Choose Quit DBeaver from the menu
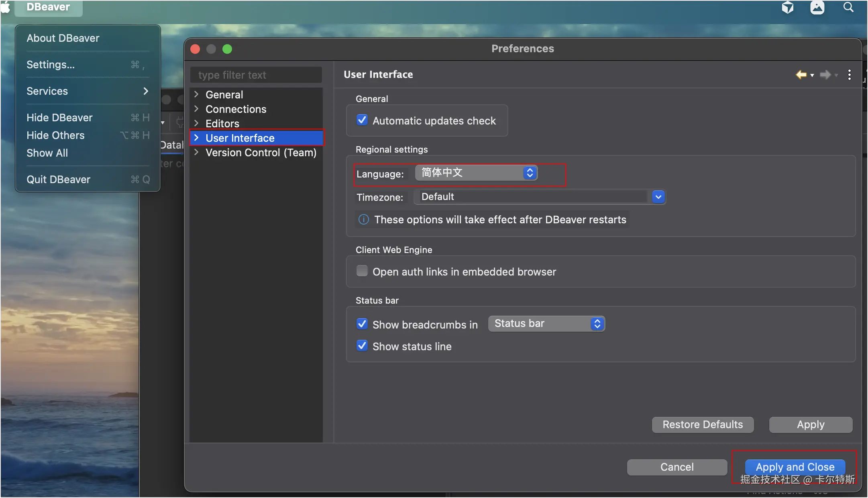868x498 pixels. point(59,180)
